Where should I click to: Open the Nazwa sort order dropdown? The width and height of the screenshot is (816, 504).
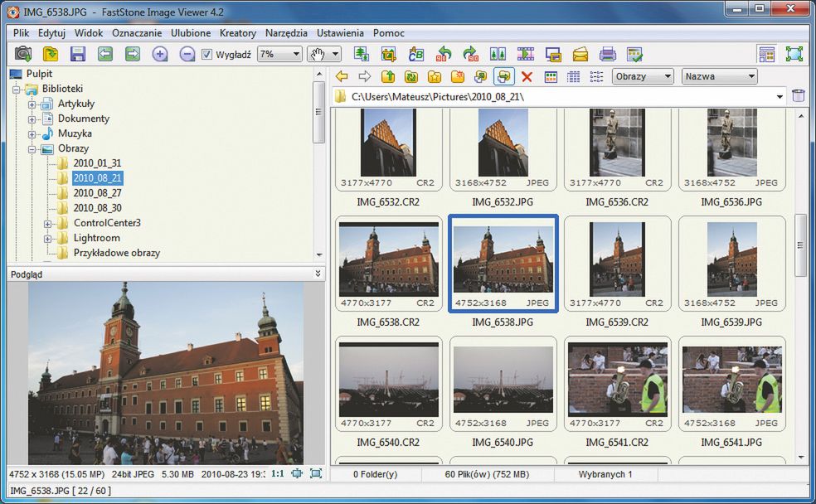[x=719, y=77]
